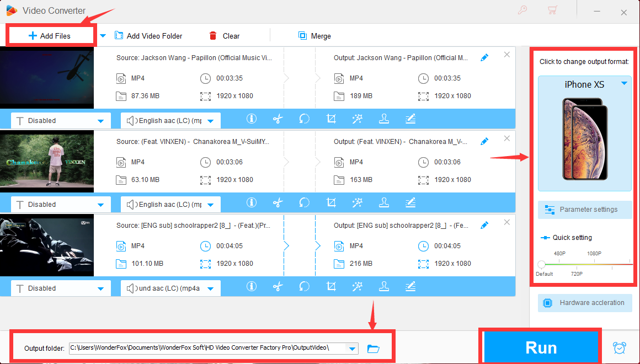
Task: Open subtitle dropdown set to Disabled for first video
Action: tap(60, 121)
